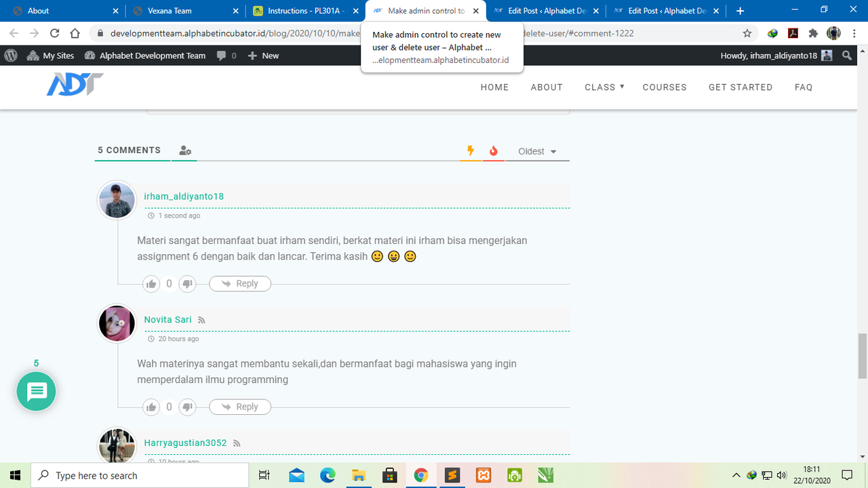Open File Explorer from taskbar
The height and width of the screenshot is (488, 868).
[359, 475]
